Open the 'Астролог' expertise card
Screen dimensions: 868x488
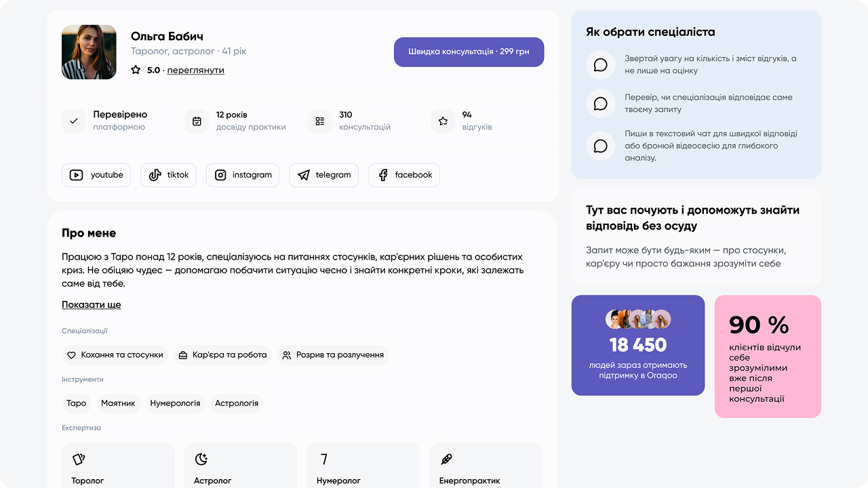(x=241, y=466)
